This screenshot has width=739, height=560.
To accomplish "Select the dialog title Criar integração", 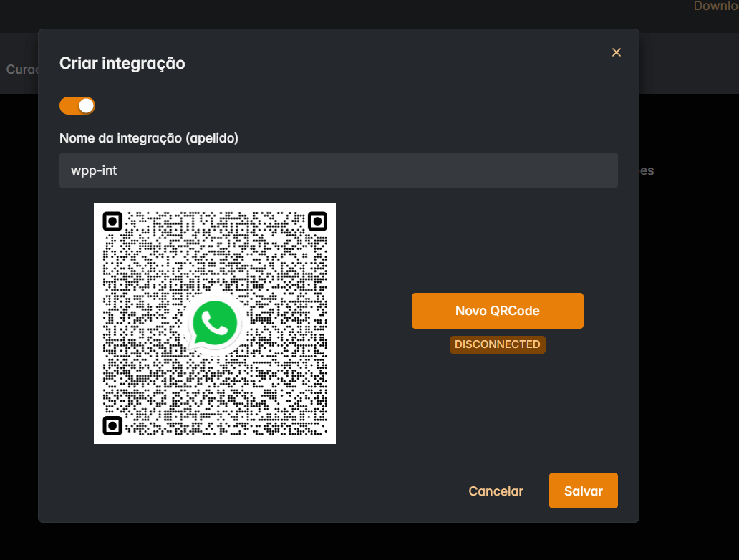I will [x=122, y=63].
